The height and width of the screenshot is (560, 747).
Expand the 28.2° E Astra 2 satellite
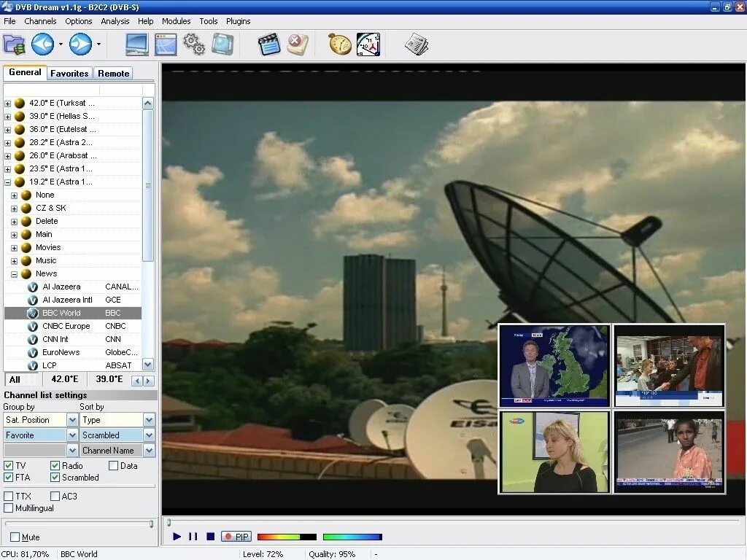pyautogui.click(x=7, y=143)
